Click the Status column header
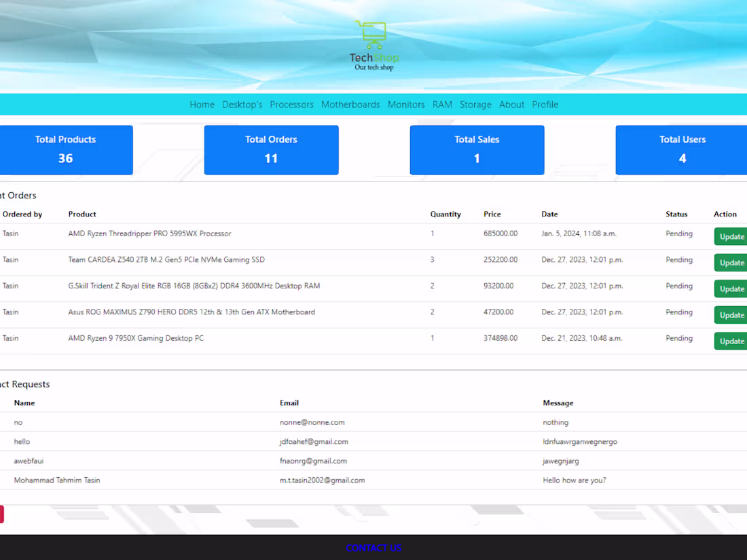 pos(676,214)
